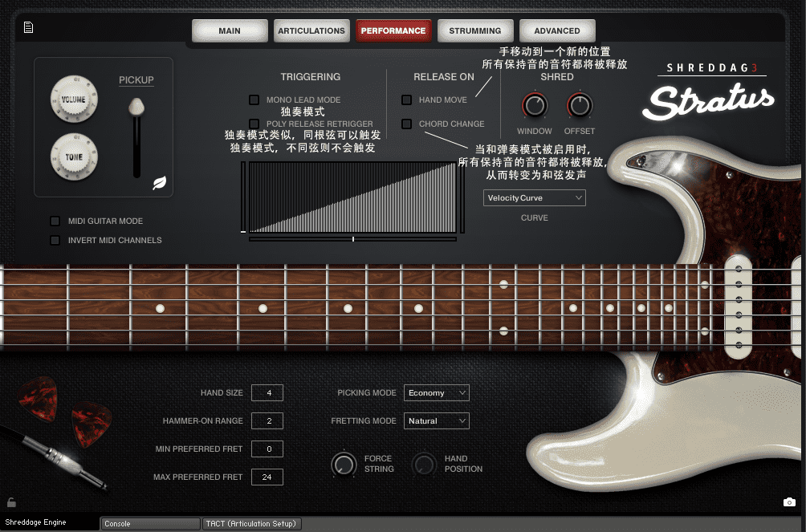Click the HAND SIZE value field
Image resolution: width=806 pixels, height=532 pixels.
(267, 392)
